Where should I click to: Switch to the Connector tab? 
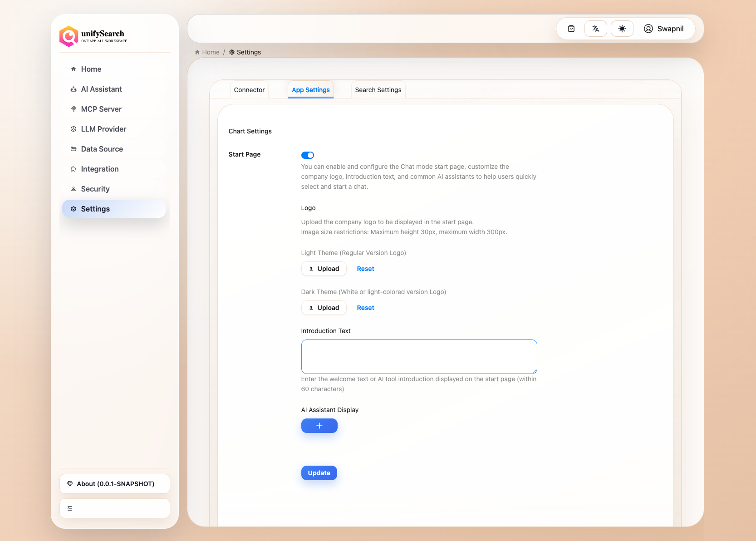[x=249, y=89]
